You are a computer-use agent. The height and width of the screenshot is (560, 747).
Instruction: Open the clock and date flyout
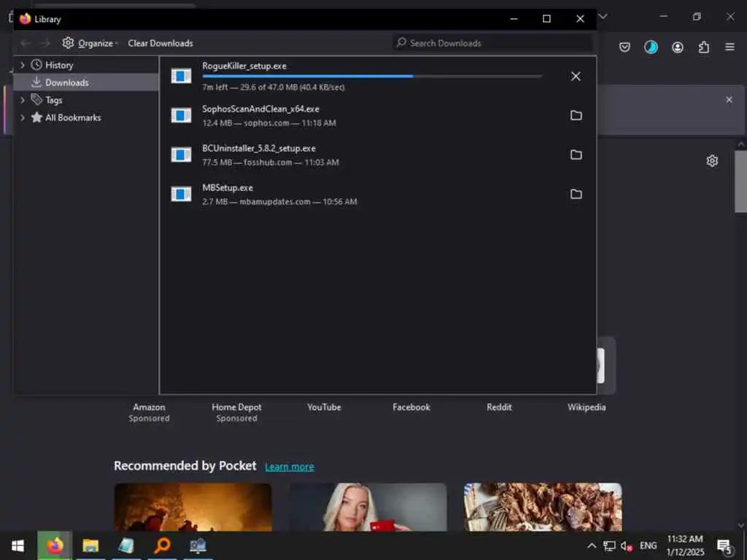click(x=685, y=545)
